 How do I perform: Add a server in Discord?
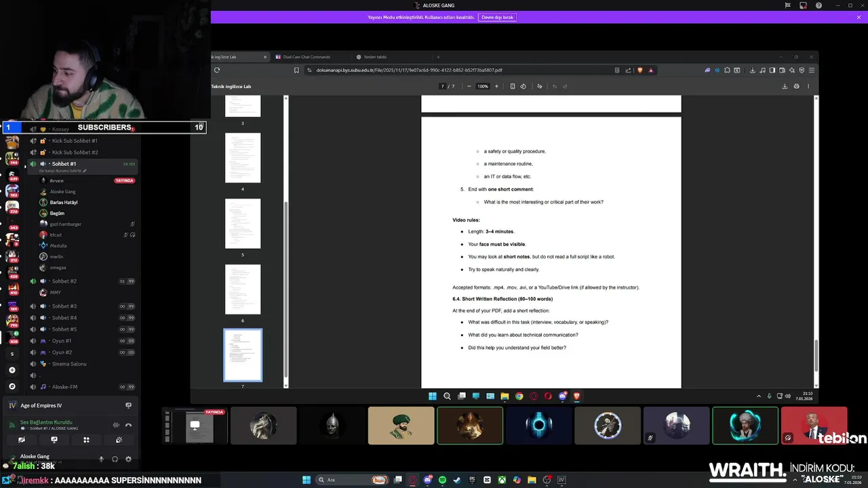pos(12,370)
